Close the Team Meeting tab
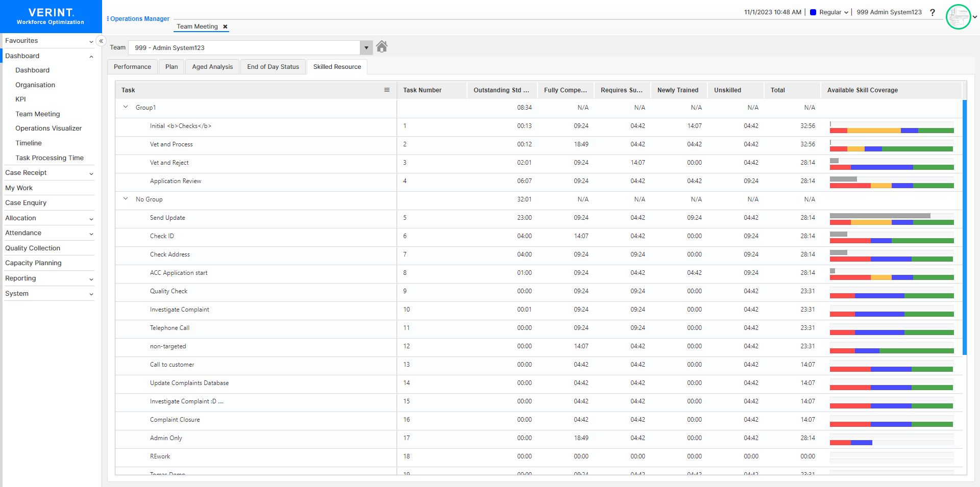This screenshot has height=487, width=980. (225, 27)
